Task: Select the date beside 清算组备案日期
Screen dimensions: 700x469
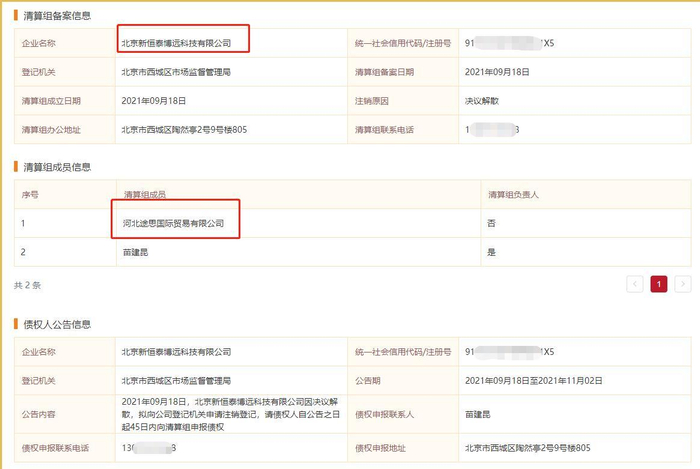Action: (497, 72)
